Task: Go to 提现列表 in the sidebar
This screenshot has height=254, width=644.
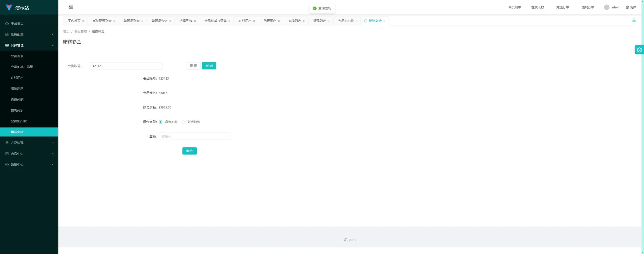Action: pos(29,110)
